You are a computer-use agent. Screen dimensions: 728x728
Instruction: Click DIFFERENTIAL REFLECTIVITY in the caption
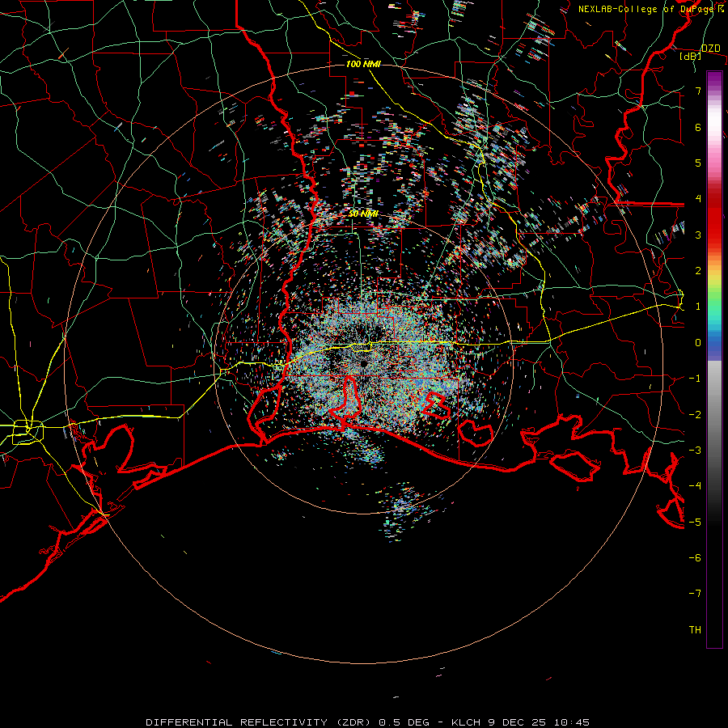click(x=236, y=722)
